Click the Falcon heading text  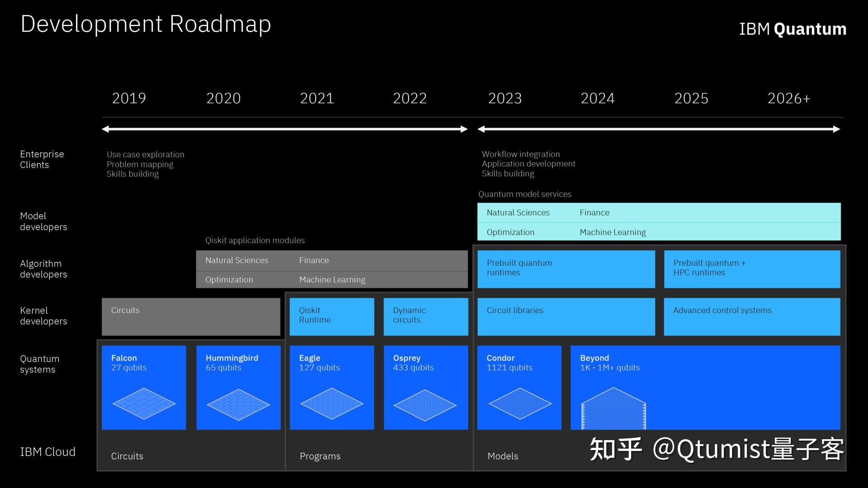pyautogui.click(x=124, y=358)
